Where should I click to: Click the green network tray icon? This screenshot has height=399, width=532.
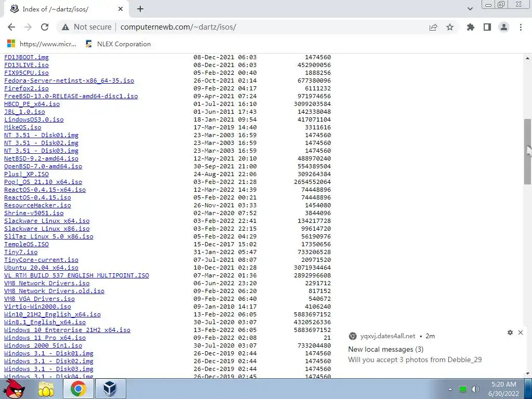tap(462, 389)
